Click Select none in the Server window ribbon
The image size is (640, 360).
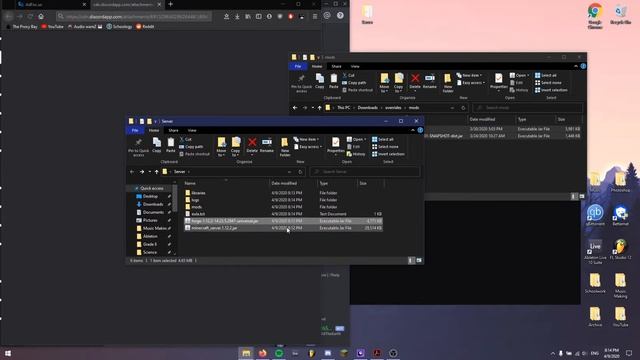pyautogui.click(x=385, y=147)
